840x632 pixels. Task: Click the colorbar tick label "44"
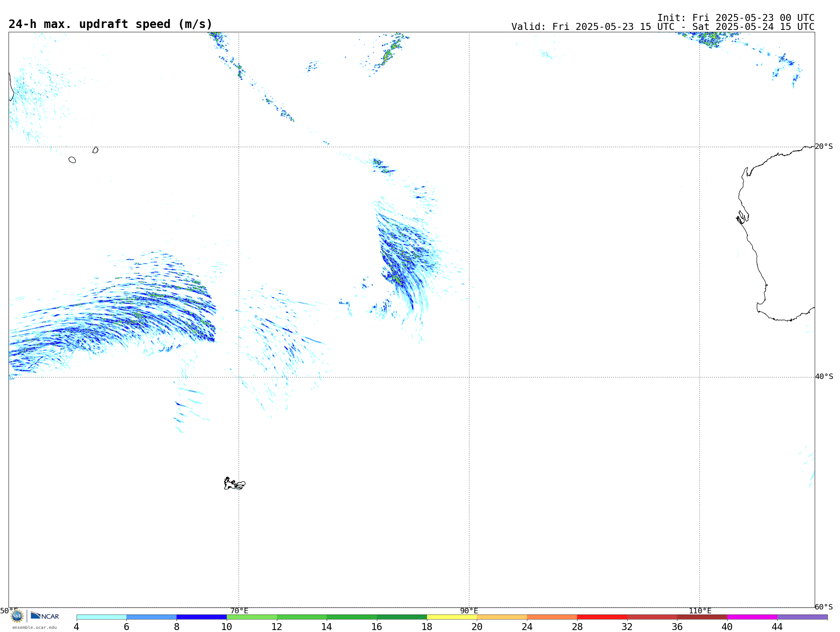pos(777,627)
